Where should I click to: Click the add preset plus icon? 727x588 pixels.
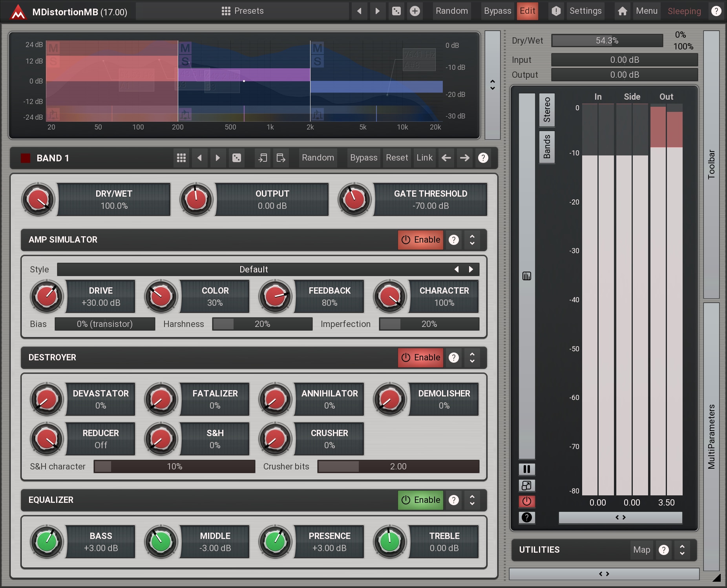(415, 11)
